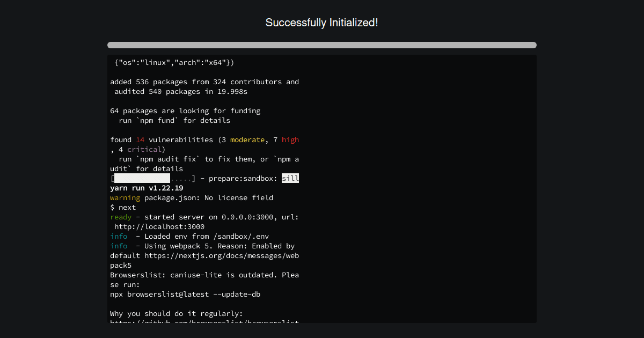Click the highlighted 'sill' status indicator
Viewport: 644px width, 338px height.
coord(290,178)
